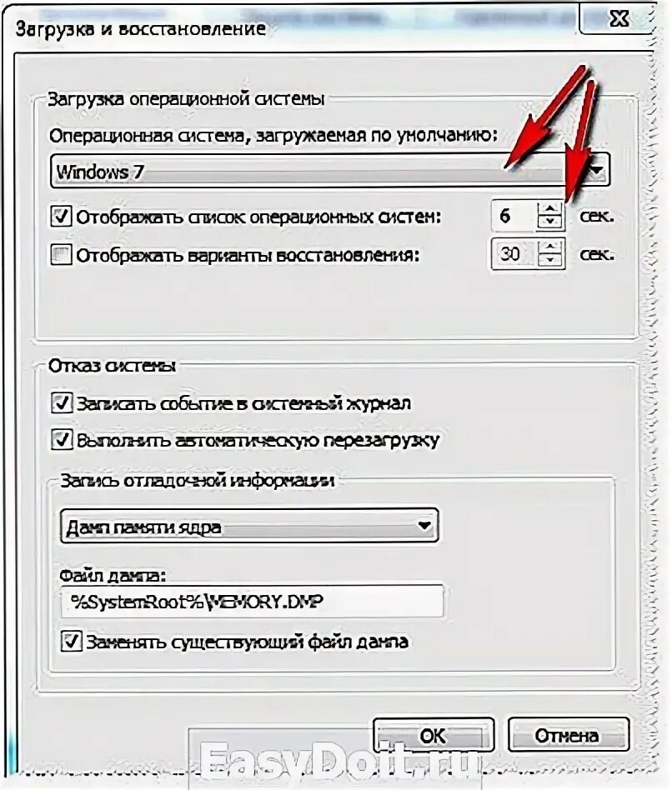
Task: Click the dropdown arrow beside Windows 7
Action: pyautogui.click(x=596, y=172)
